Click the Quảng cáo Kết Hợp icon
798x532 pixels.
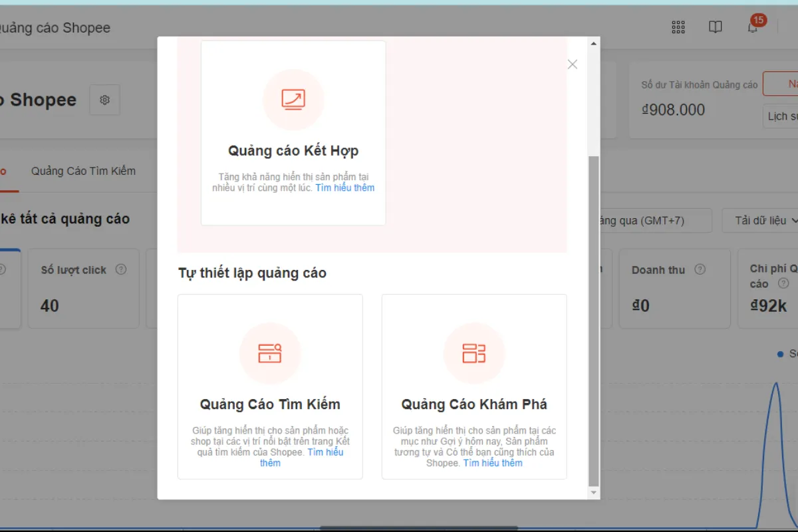pyautogui.click(x=293, y=100)
